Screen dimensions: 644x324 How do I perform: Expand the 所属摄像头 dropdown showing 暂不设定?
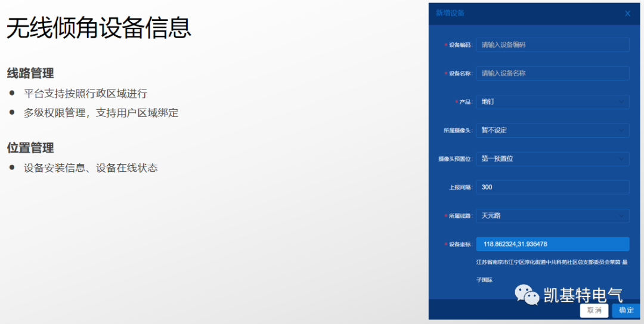click(552, 130)
